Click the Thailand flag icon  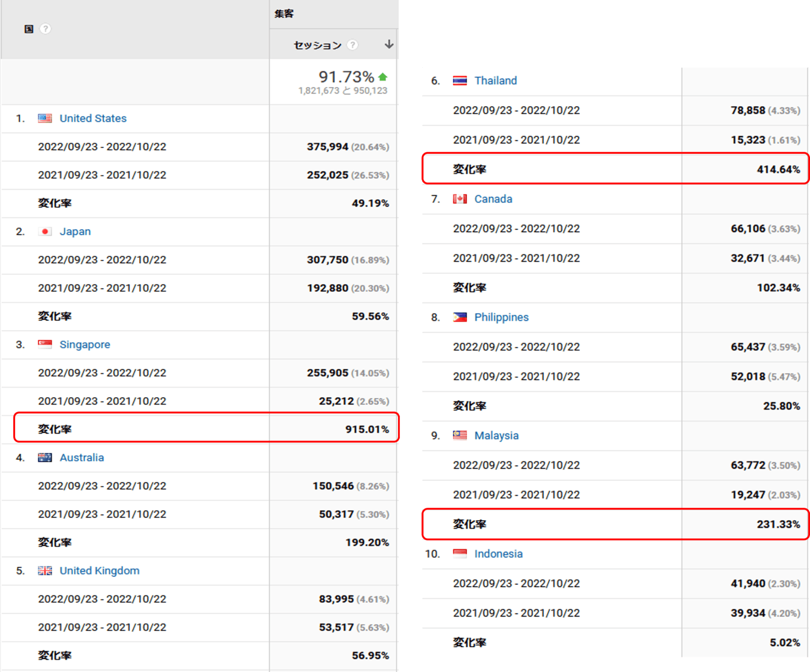(x=460, y=81)
